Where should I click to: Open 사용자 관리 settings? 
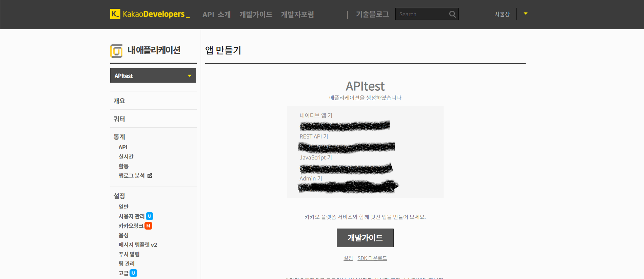[x=132, y=216]
